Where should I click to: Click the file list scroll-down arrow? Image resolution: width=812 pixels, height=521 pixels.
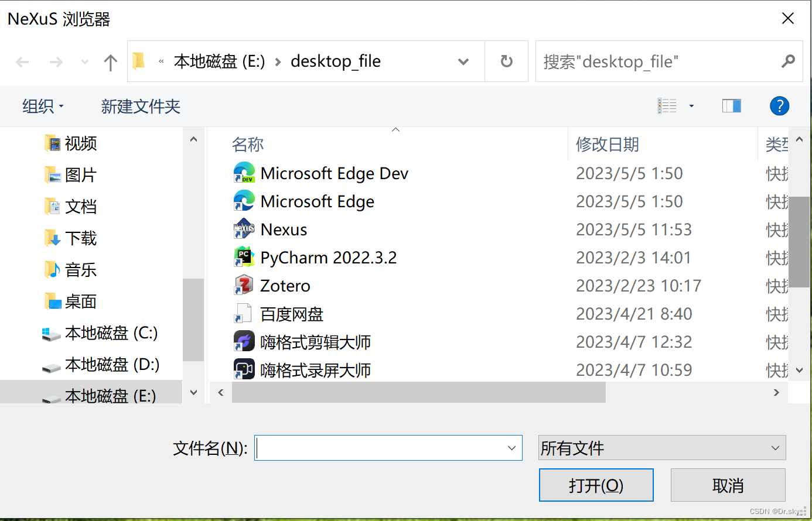click(x=799, y=370)
